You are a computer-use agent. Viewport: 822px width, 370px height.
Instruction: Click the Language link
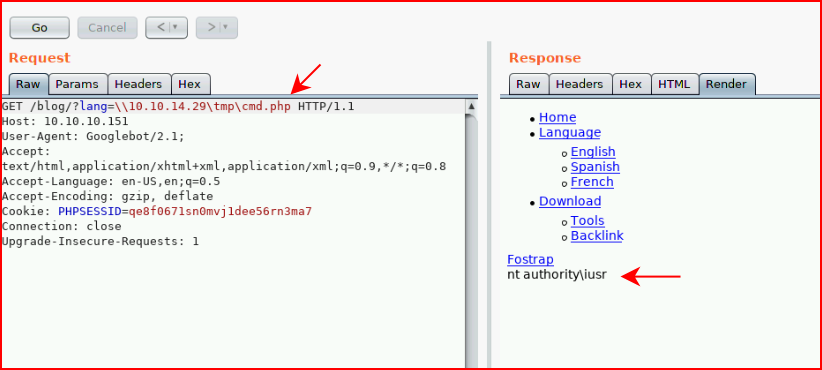pyautogui.click(x=570, y=133)
